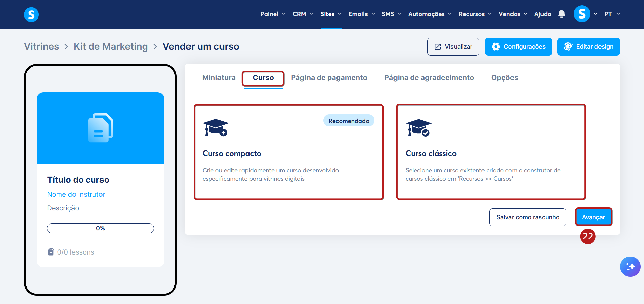Expand the Sites menu
644x304 pixels.
coord(331,14)
